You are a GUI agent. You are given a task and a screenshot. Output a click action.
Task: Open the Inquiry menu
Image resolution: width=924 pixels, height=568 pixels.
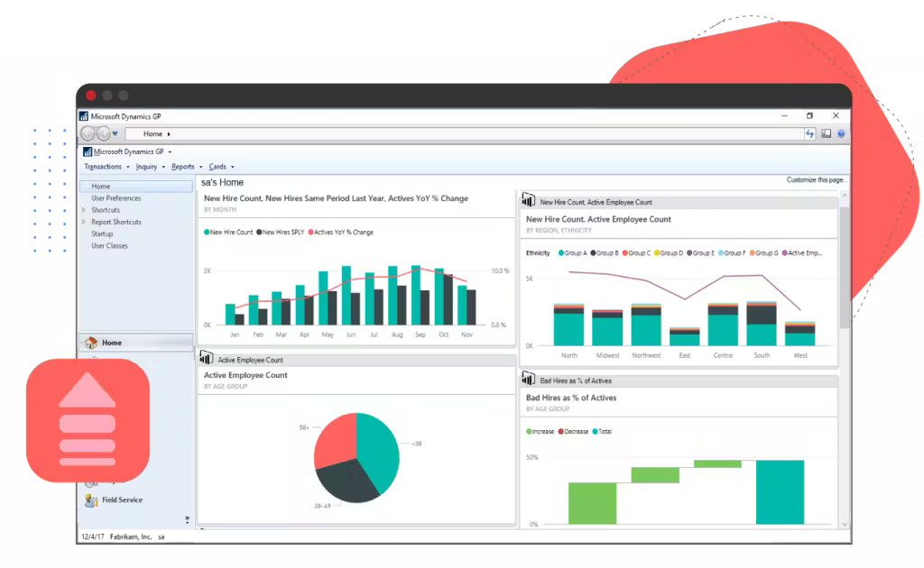click(147, 167)
